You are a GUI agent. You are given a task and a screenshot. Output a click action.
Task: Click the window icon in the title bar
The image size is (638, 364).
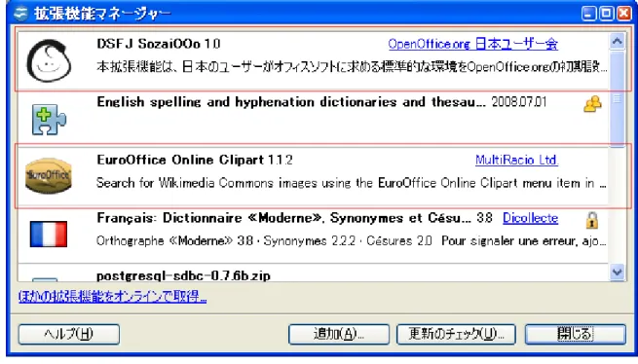point(19,14)
